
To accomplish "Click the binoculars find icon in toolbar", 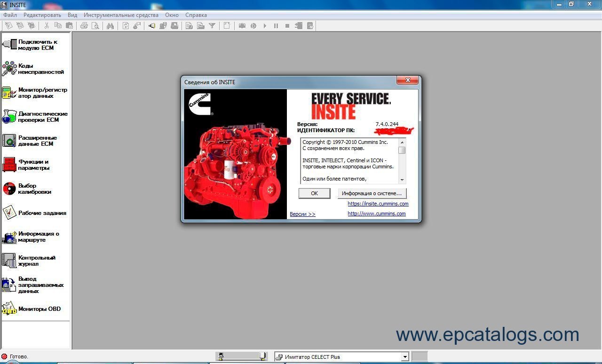I will (110, 26).
